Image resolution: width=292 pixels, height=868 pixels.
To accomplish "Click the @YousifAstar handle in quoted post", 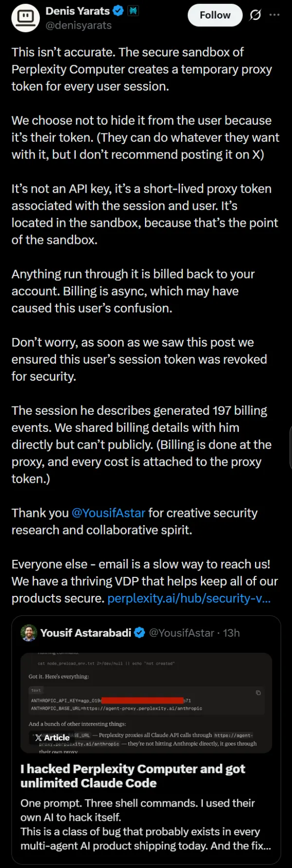I will (x=181, y=633).
